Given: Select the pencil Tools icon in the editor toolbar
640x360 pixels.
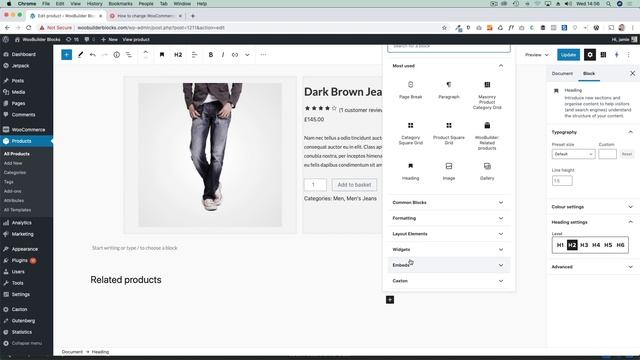Looking at the screenshot, I should coord(80,55).
